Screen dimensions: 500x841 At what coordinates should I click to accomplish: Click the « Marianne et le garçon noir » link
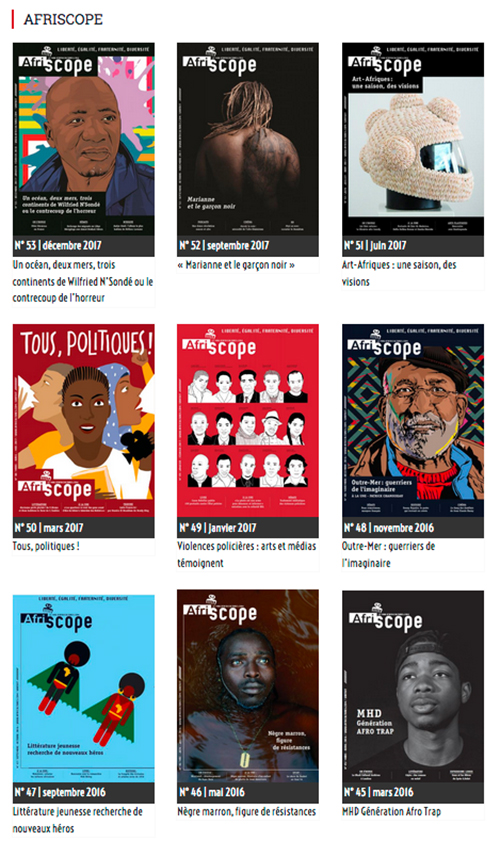point(236,265)
